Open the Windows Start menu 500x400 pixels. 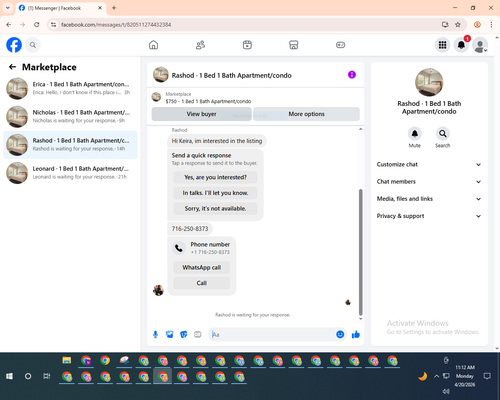9,376
